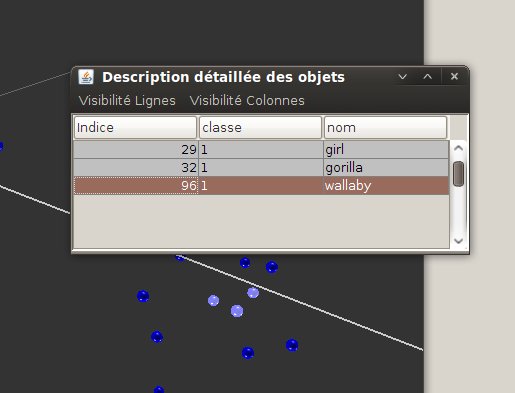The height and width of the screenshot is (393, 515).
Task: Open the Visibilité Colonnes menu
Action: tap(247, 101)
